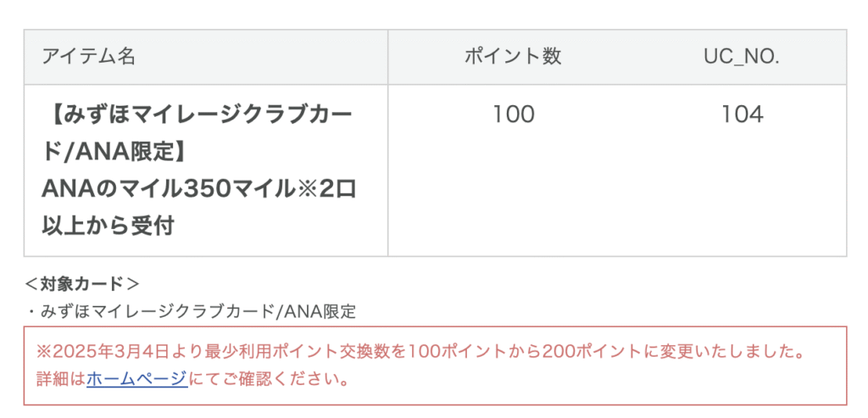
Task: Open the ホームページ link
Action: (137, 379)
